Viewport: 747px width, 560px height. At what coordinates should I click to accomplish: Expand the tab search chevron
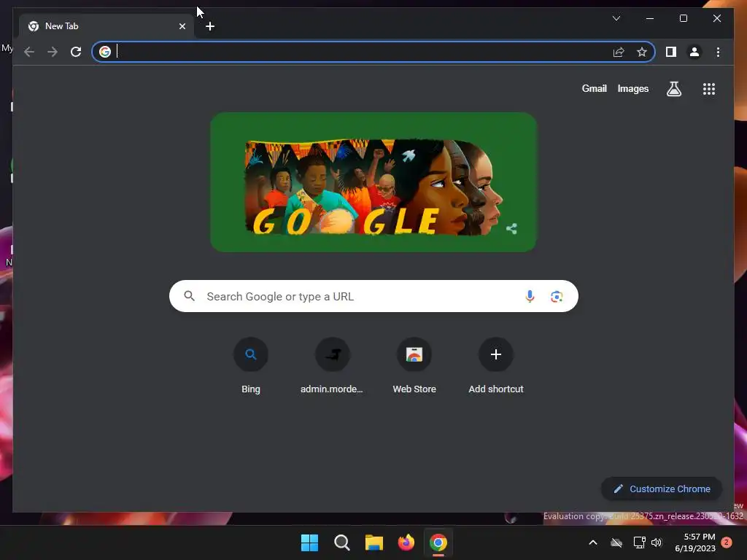[x=616, y=18]
